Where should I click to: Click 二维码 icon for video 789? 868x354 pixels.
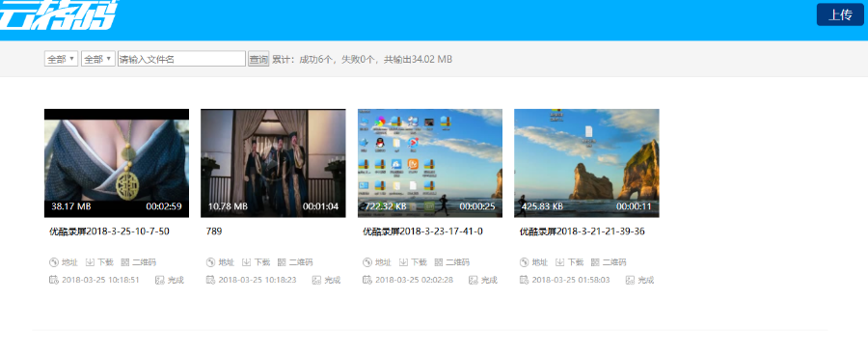click(x=282, y=262)
